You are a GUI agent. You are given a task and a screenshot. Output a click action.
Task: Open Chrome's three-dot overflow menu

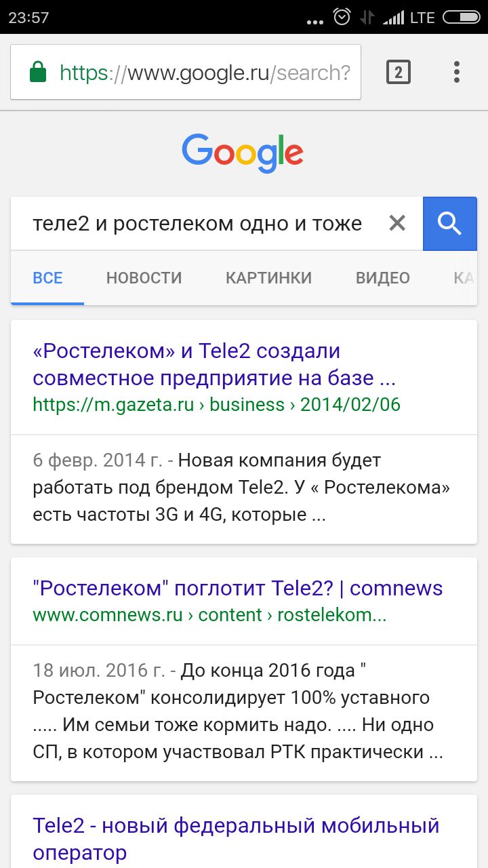[457, 72]
